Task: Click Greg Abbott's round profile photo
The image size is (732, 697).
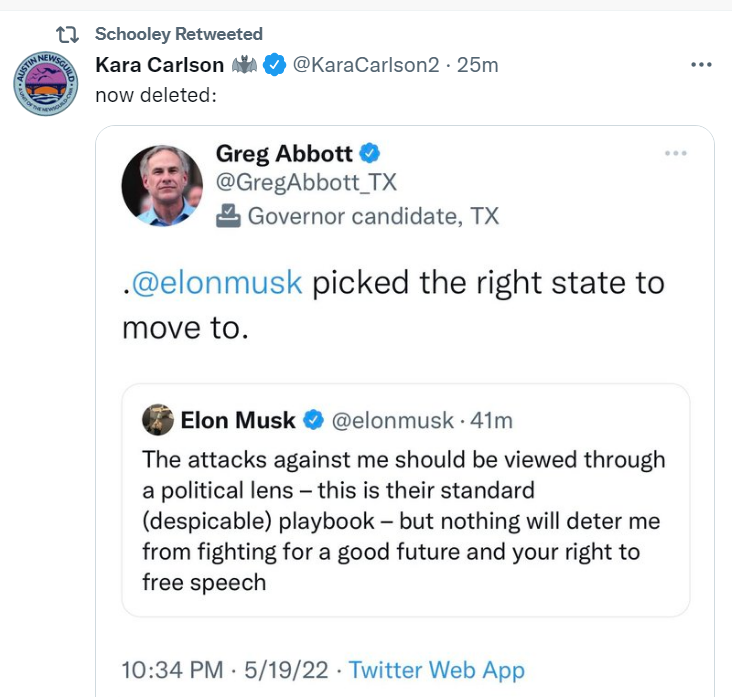Action: (x=162, y=185)
